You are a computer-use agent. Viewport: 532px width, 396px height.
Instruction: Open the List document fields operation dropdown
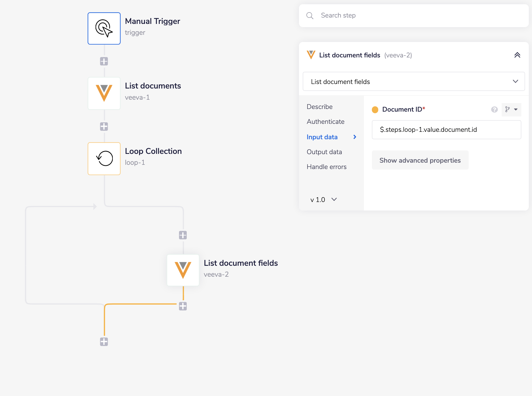[x=414, y=82]
